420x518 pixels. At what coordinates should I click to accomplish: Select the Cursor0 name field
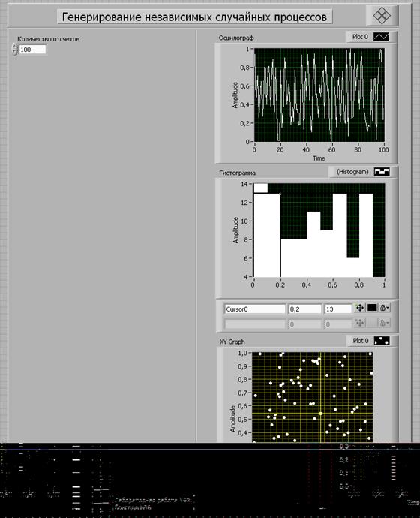[255, 309]
